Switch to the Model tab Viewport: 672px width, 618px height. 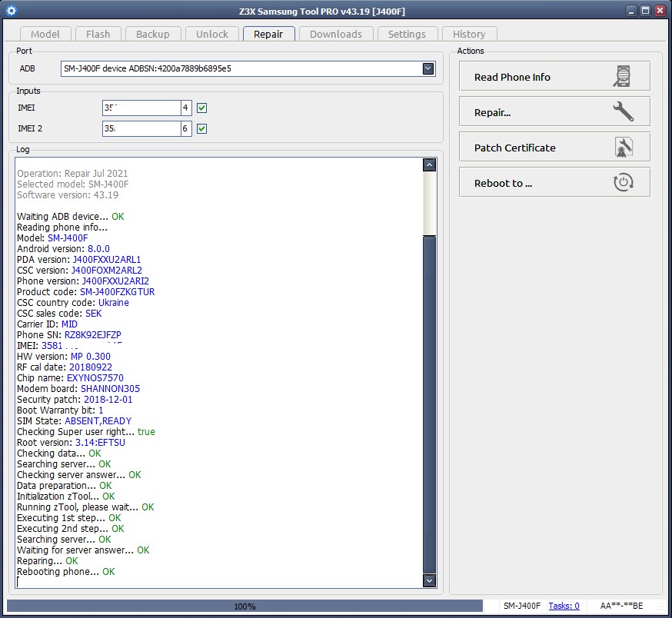[45, 34]
